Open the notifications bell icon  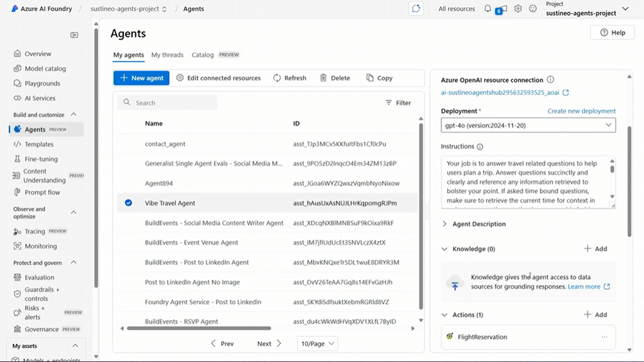[x=487, y=9]
